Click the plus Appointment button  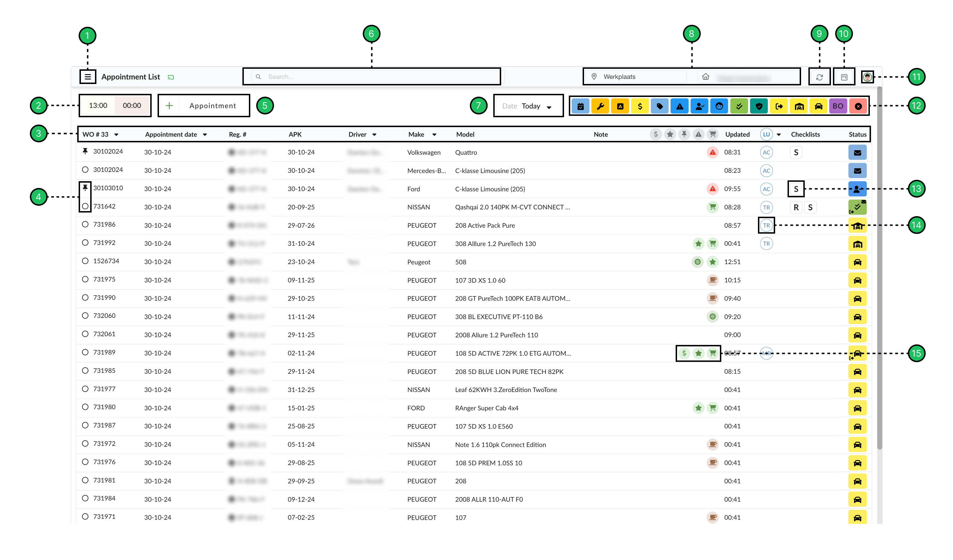(204, 106)
